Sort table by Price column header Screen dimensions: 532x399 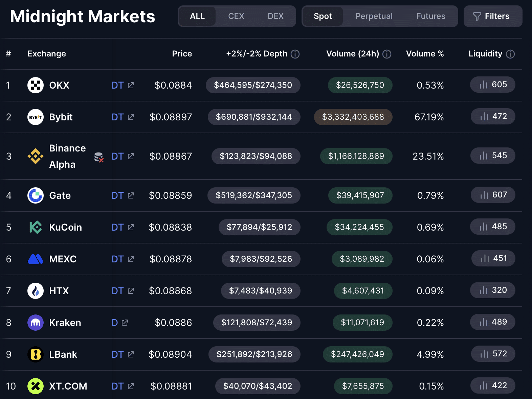click(x=182, y=54)
